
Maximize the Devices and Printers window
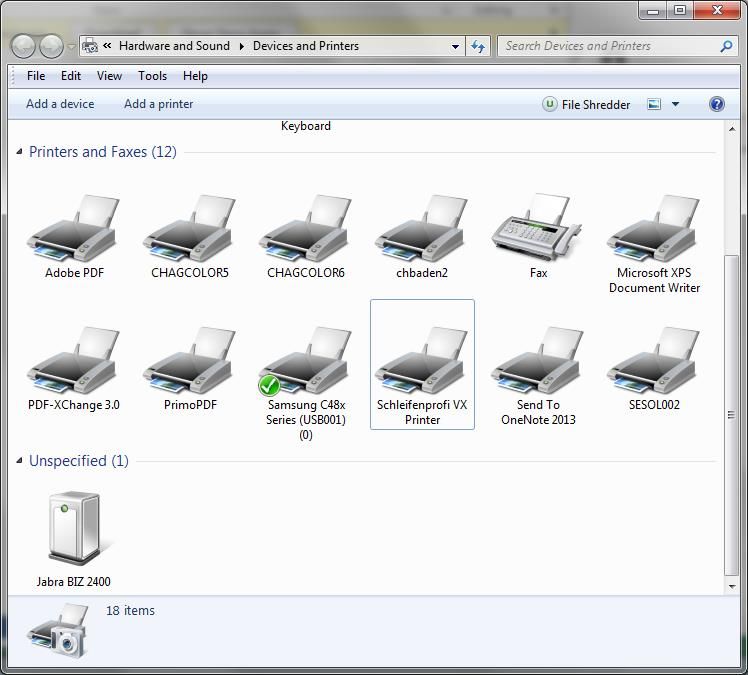click(680, 10)
